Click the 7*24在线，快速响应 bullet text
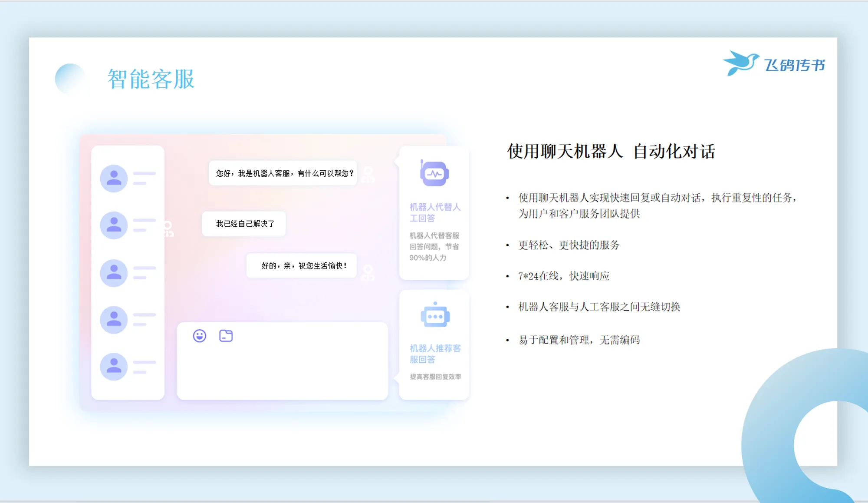 click(x=563, y=276)
